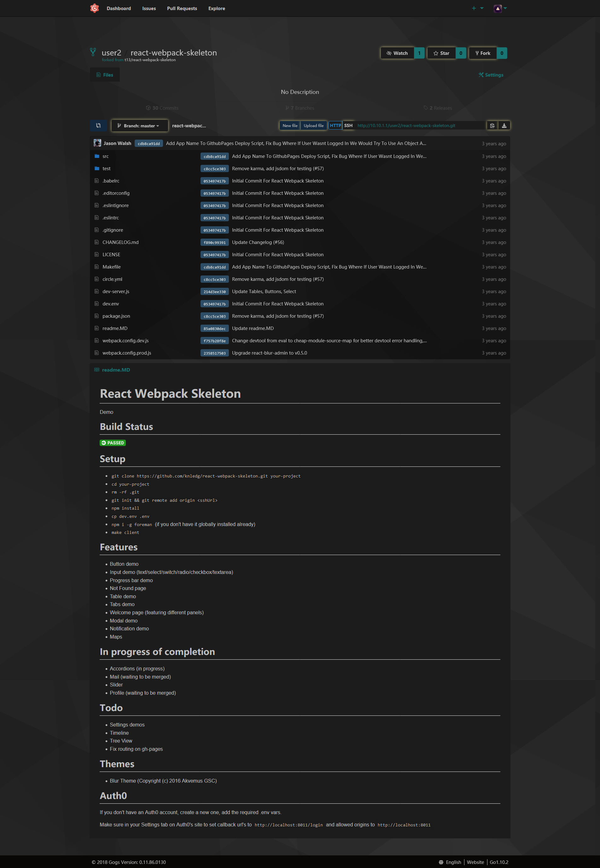Image resolution: width=600 pixels, height=868 pixels.
Task: Click the PASSED build status badge
Action: (113, 443)
